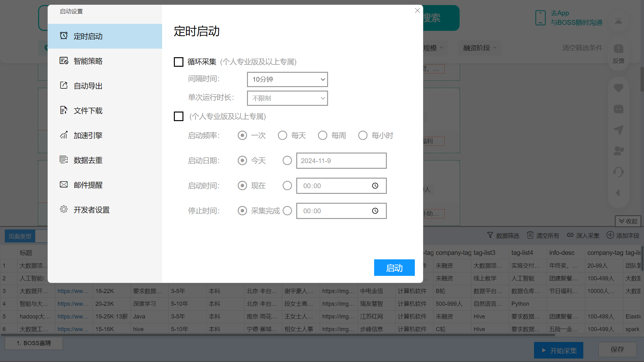Click the trash icon for 清空所有
The width and height of the screenshot is (644, 362).
pos(530,235)
